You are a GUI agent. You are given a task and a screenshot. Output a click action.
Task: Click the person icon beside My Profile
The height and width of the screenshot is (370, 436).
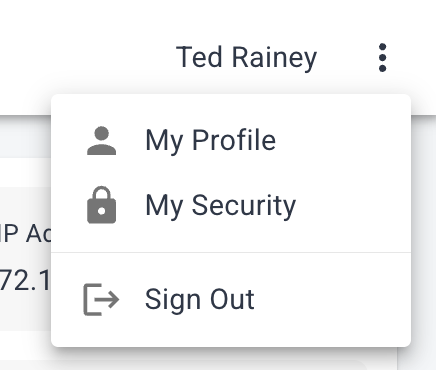point(102,141)
